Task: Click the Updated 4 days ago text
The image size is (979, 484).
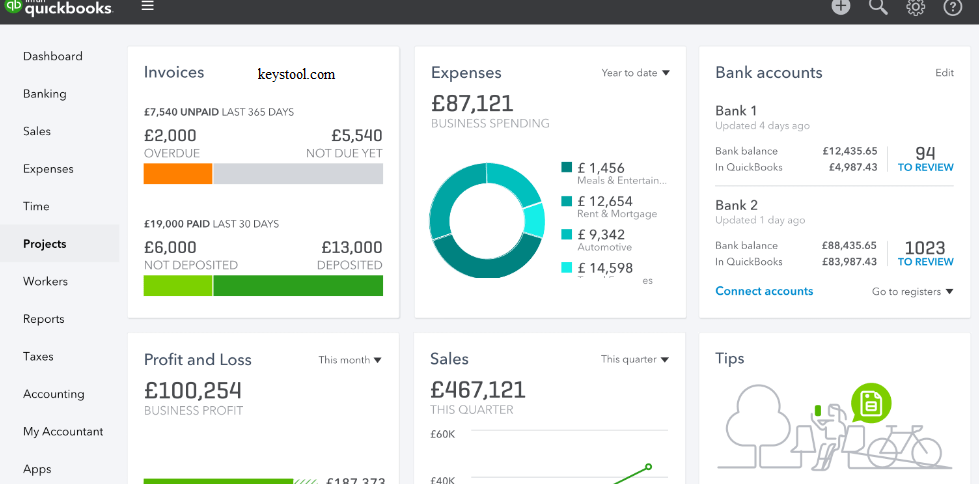Action: coord(762,126)
